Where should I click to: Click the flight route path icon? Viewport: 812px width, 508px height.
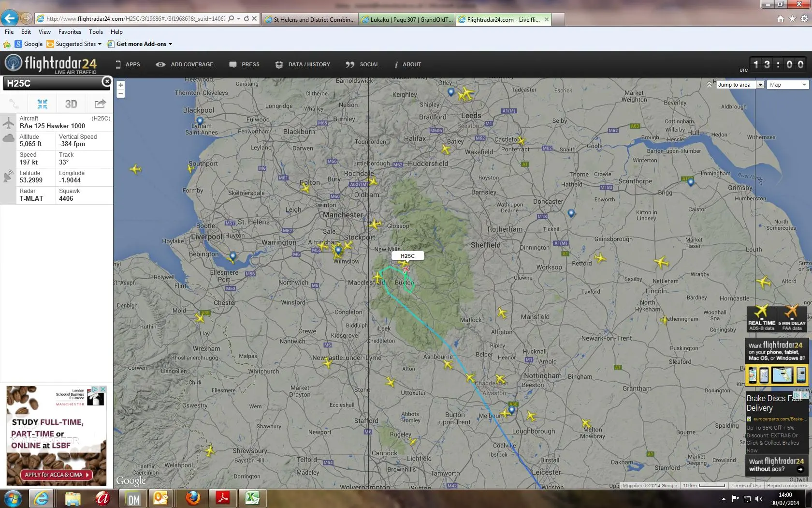point(14,104)
